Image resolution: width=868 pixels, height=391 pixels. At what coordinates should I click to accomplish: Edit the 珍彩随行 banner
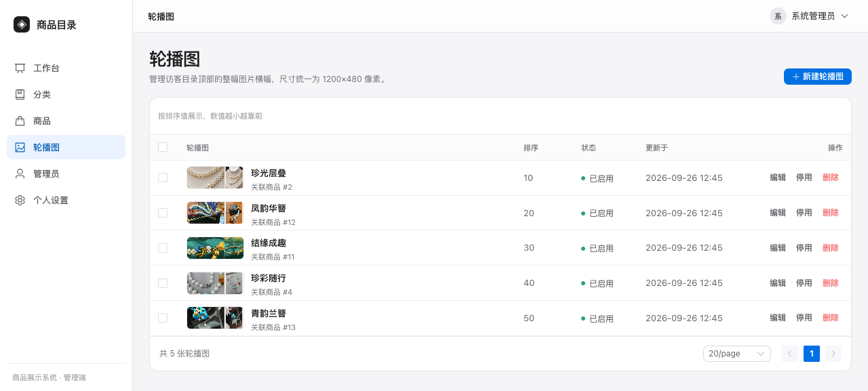[x=778, y=283]
